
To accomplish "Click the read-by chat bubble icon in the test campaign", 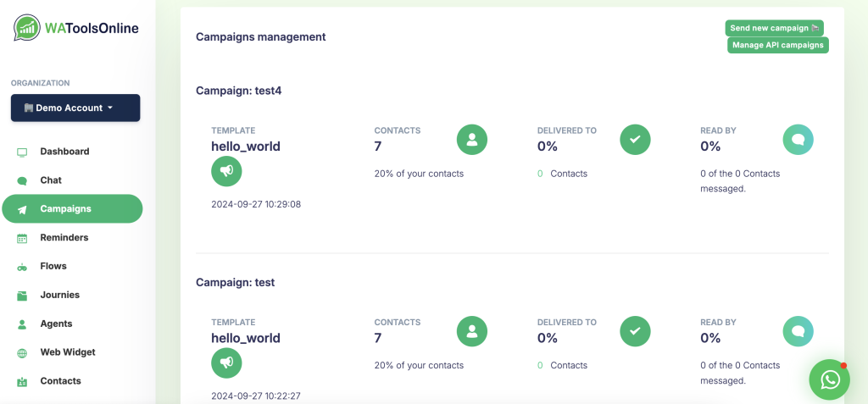I will pyautogui.click(x=798, y=331).
